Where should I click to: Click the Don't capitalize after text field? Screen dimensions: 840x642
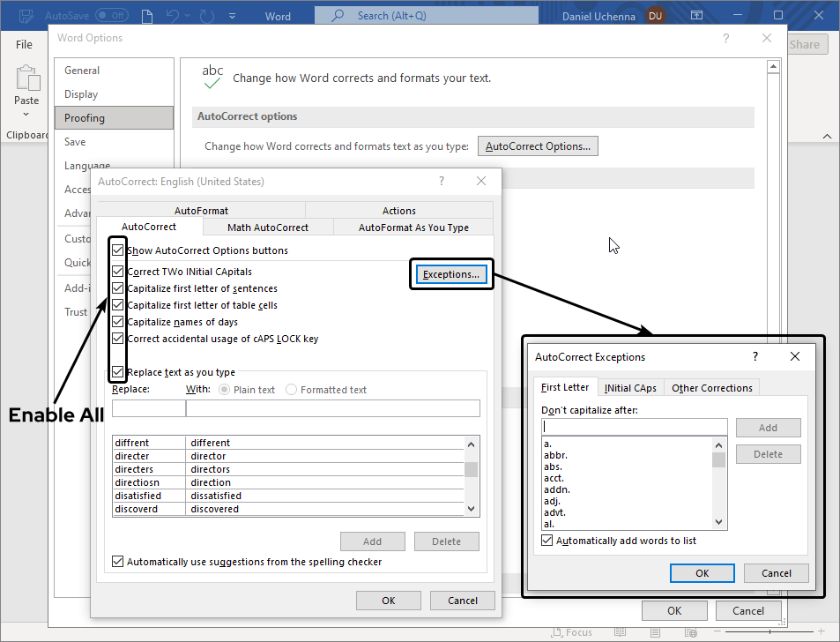tap(635, 427)
